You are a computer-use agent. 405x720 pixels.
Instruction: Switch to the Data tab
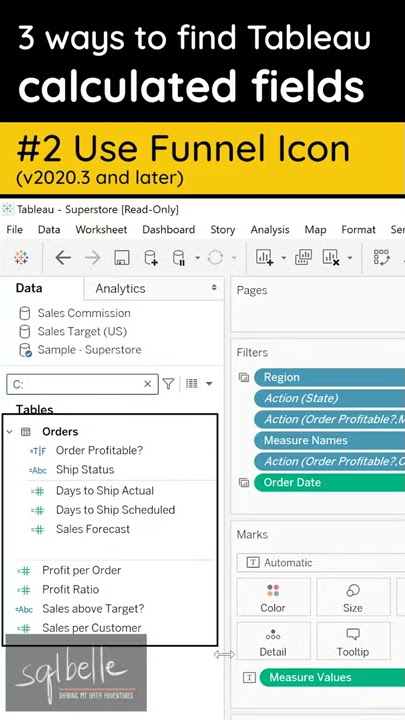coord(29,288)
